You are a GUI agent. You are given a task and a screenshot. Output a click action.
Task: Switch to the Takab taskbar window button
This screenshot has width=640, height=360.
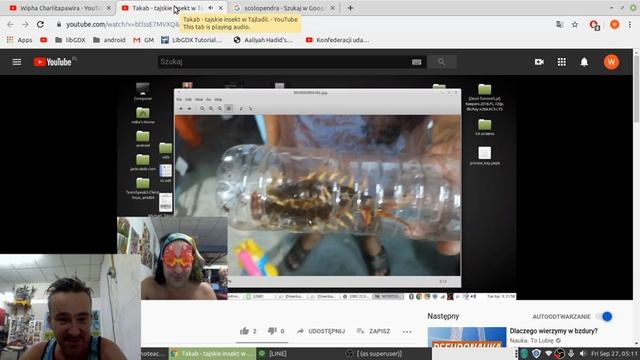click(x=212, y=353)
